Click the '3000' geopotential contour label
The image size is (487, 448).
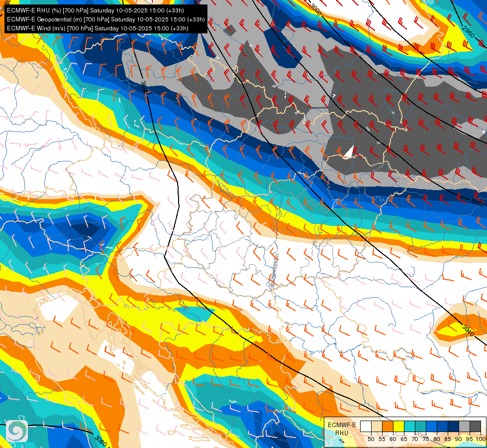click(x=315, y=10)
